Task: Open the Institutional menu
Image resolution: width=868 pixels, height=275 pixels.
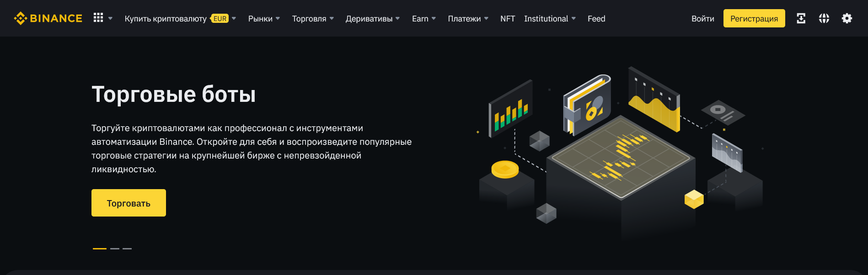Action: 546,19
